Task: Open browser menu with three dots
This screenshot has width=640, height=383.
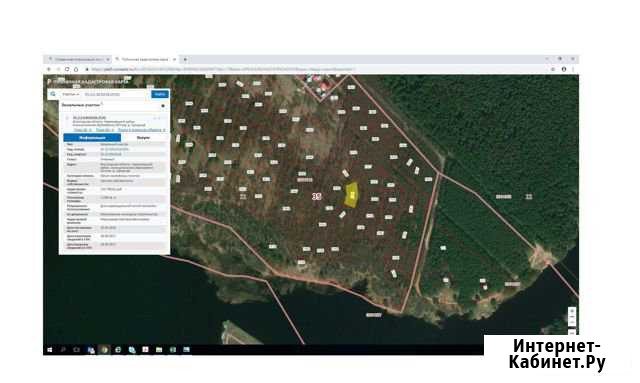Action: (x=573, y=69)
